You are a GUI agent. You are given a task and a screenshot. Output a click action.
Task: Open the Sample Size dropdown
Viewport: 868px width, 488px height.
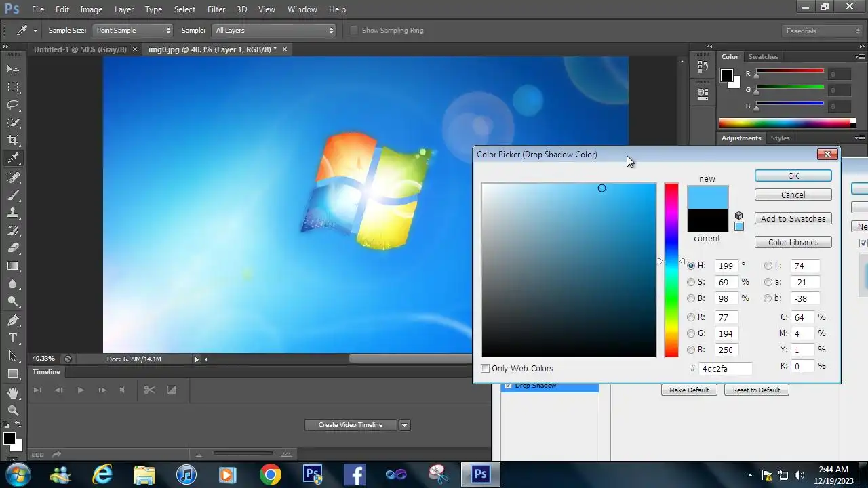tap(133, 30)
